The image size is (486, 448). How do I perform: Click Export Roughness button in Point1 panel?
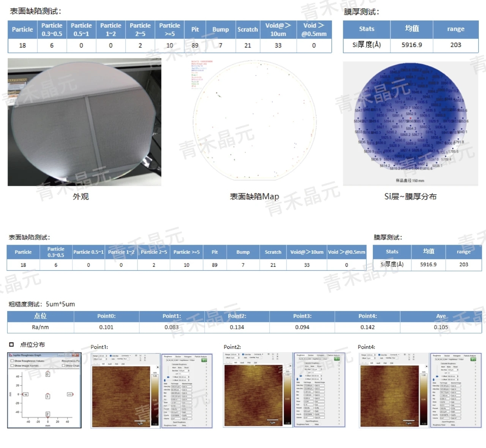click(179, 422)
